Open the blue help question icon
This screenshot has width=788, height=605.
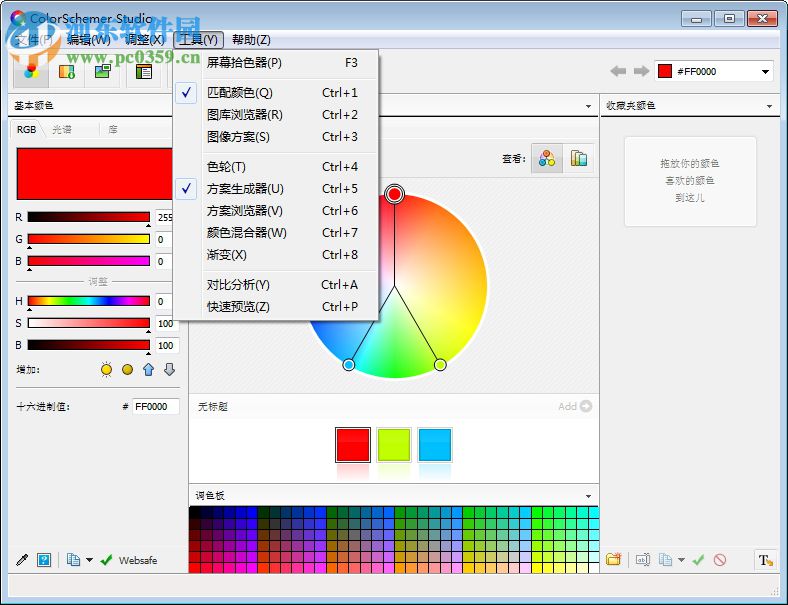coord(44,560)
